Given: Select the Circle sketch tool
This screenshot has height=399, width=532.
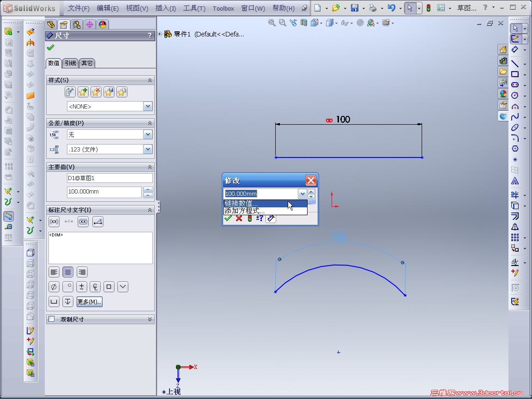Looking at the screenshot, I should coord(515,95).
